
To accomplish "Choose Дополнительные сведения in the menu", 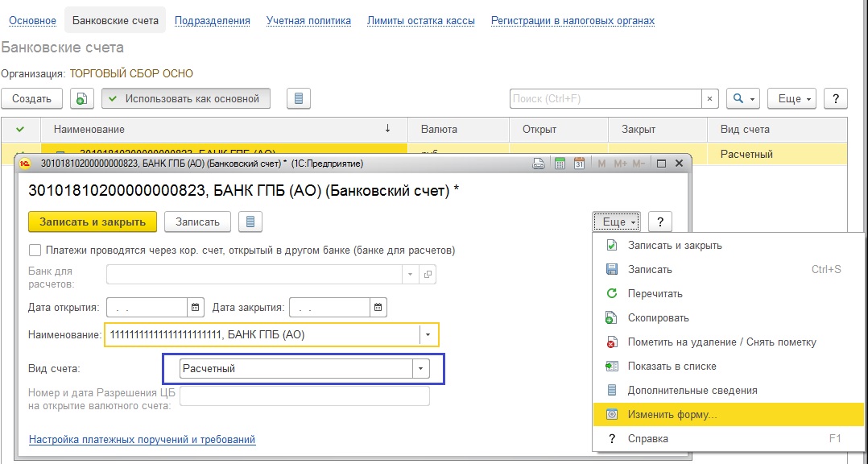I will 728,391.
